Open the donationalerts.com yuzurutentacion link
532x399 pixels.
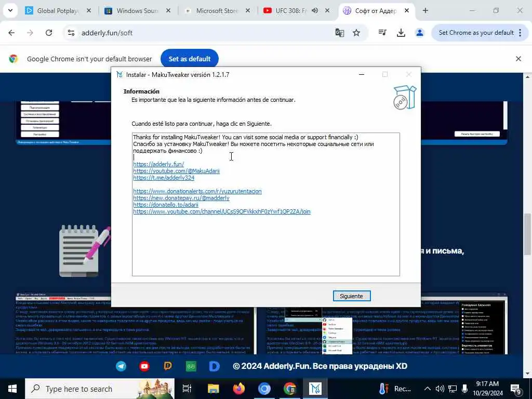click(197, 191)
